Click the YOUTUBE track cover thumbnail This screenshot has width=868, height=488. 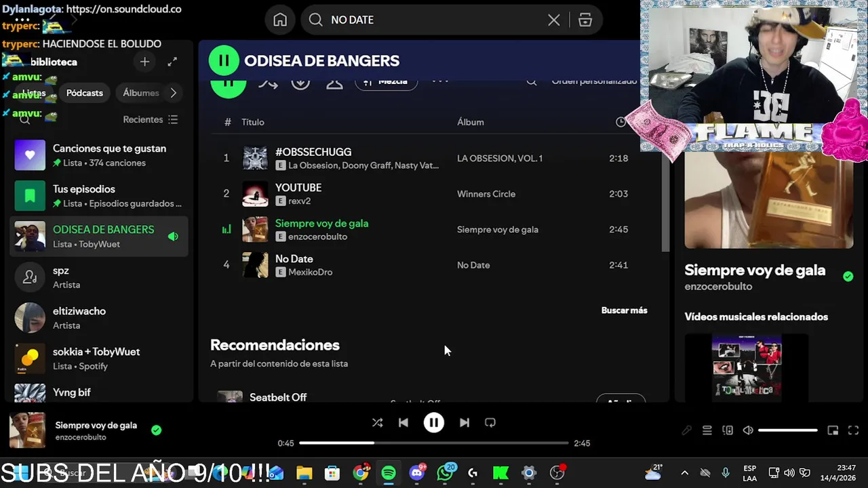pos(256,194)
